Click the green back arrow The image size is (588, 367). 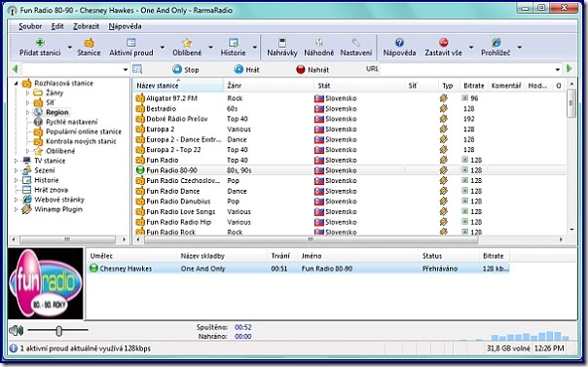15,69
